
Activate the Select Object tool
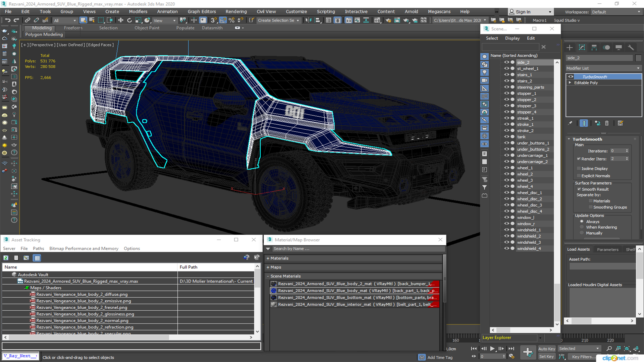click(83, 20)
